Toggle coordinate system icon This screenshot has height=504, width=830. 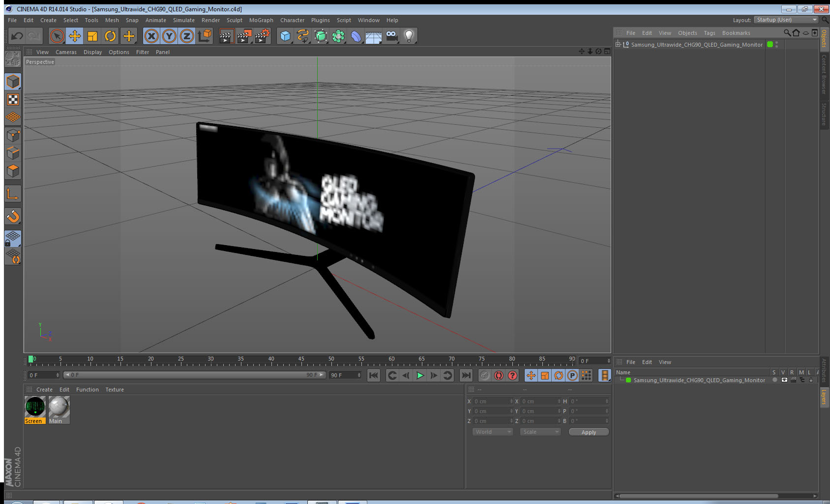205,36
